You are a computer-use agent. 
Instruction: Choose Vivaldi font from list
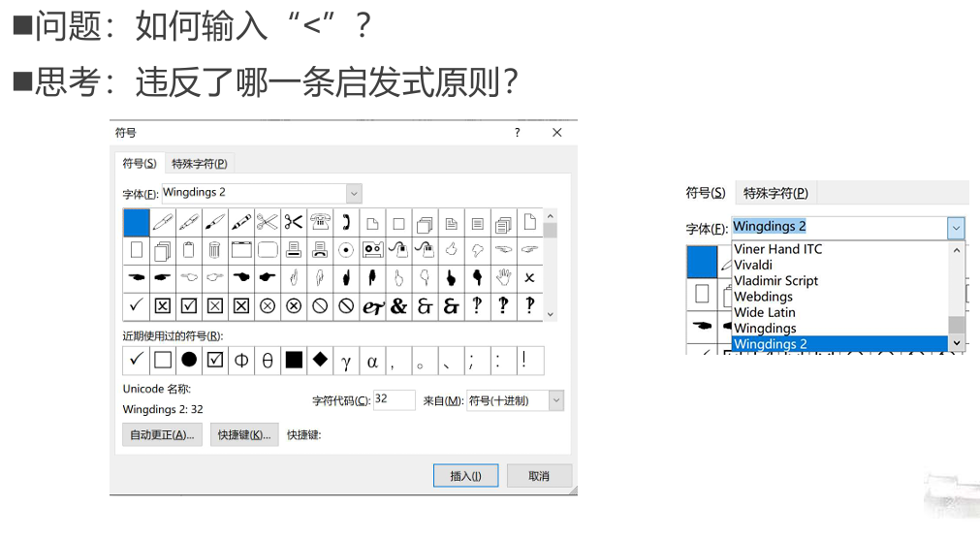pyautogui.click(x=753, y=265)
